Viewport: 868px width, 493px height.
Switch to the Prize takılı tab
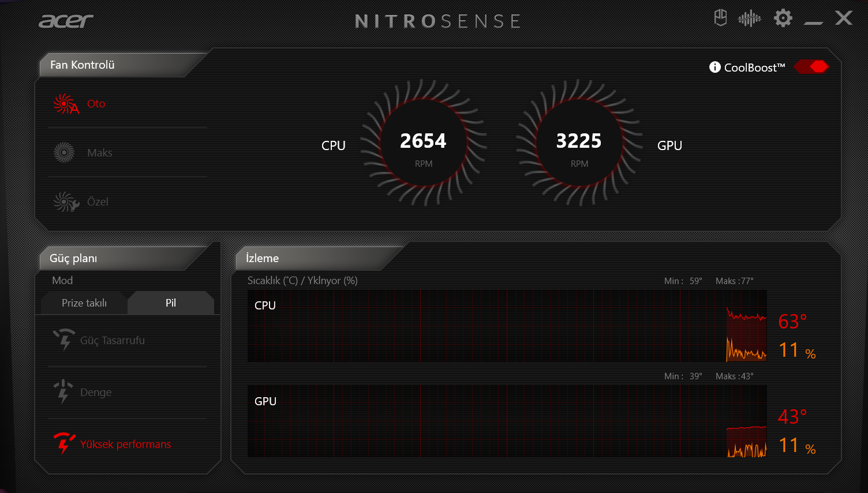[x=84, y=303]
